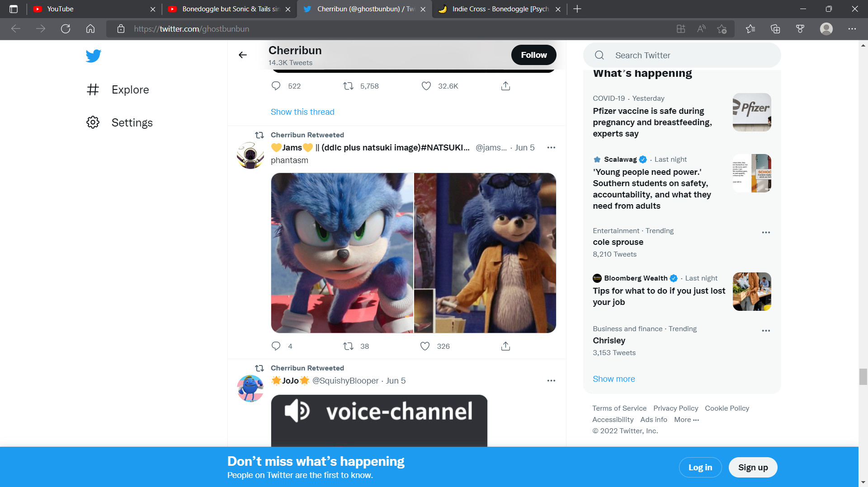Open browser profile account icon
The width and height of the screenshot is (868, 487).
click(826, 29)
